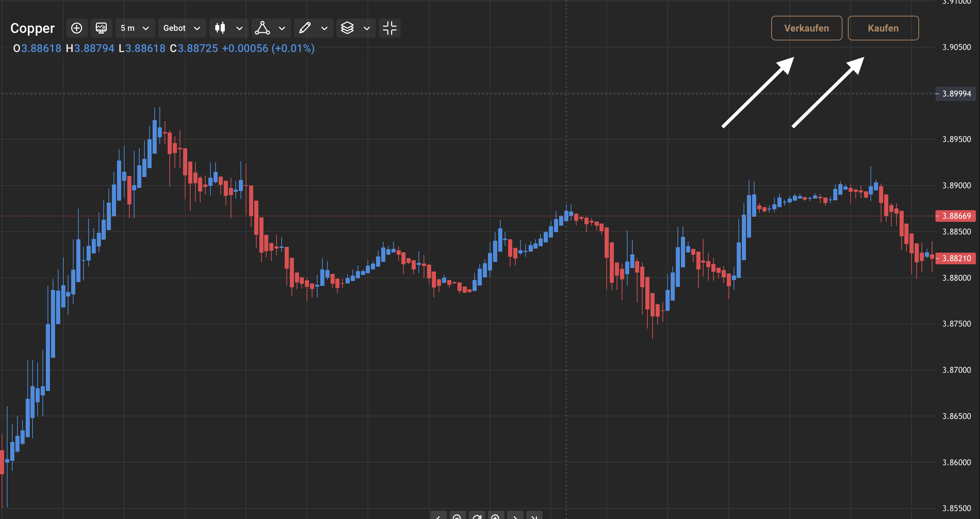
Task: Click the 3.88669 price label
Action: coord(956,216)
